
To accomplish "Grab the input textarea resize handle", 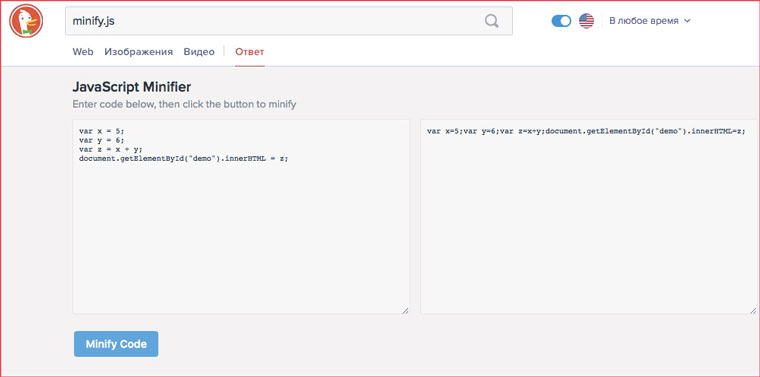I will coord(405,310).
